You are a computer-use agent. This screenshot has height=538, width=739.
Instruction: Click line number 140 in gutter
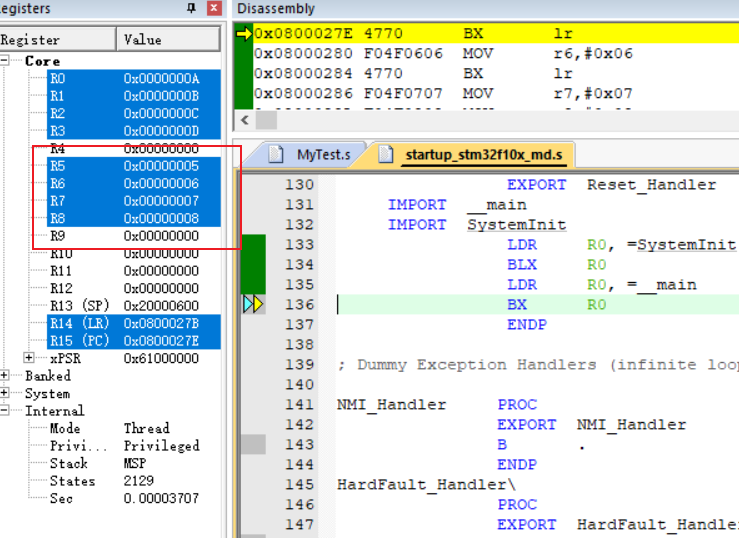click(299, 384)
